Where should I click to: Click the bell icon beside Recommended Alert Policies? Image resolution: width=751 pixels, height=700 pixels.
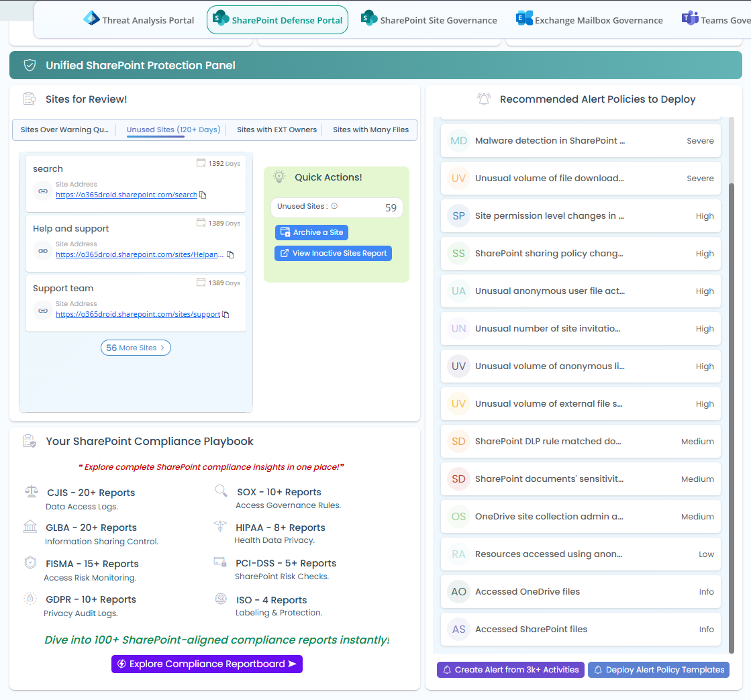coord(483,99)
